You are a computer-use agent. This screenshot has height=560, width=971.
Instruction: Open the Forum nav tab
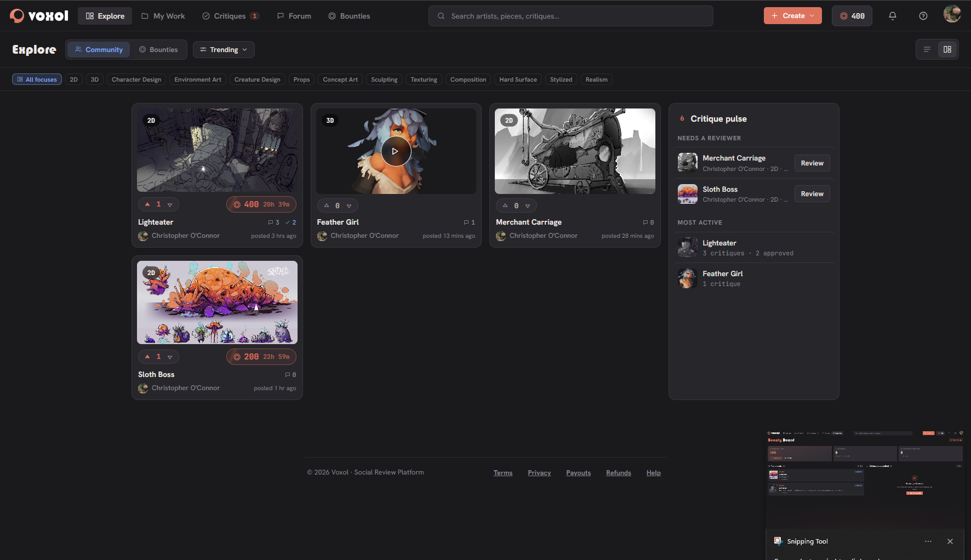pos(294,16)
